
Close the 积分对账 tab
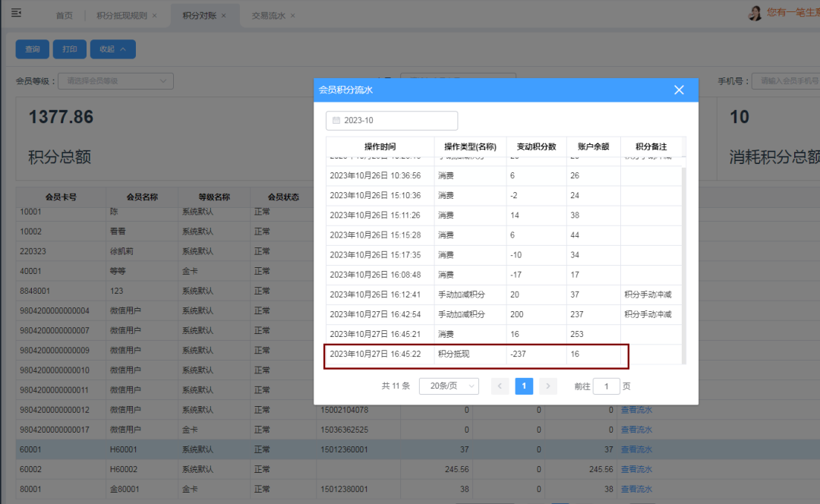[x=224, y=16]
